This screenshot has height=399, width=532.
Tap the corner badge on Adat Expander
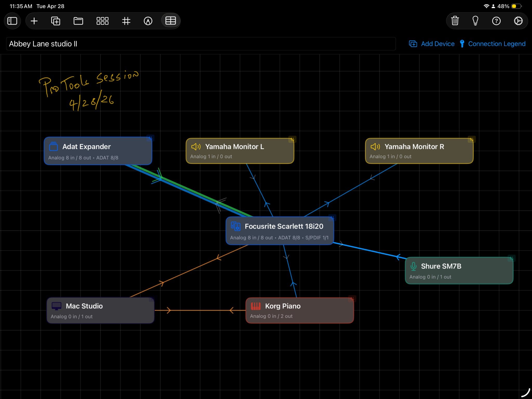[x=150, y=138]
